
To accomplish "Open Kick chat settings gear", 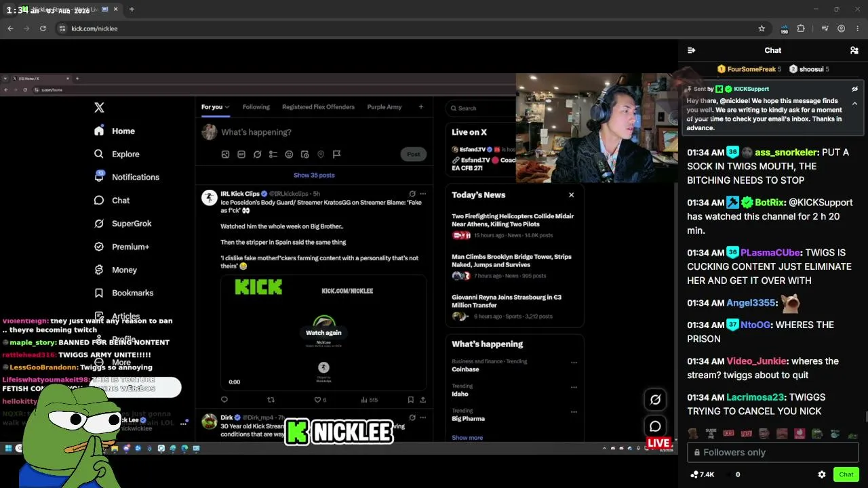I will click(x=822, y=474).
